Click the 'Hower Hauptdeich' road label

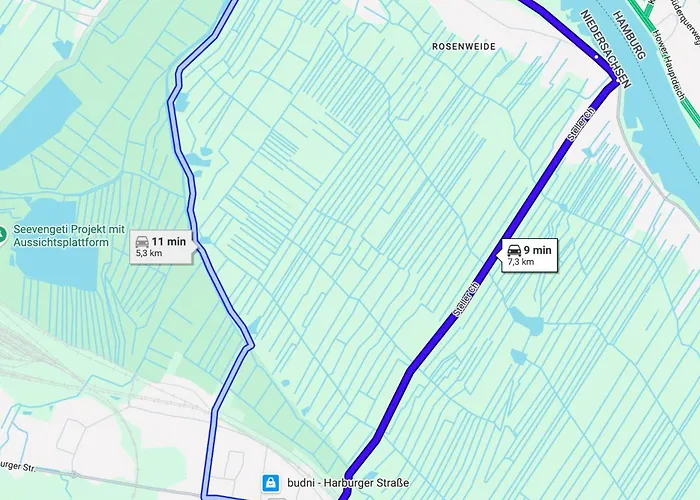[x=669, y=65]
